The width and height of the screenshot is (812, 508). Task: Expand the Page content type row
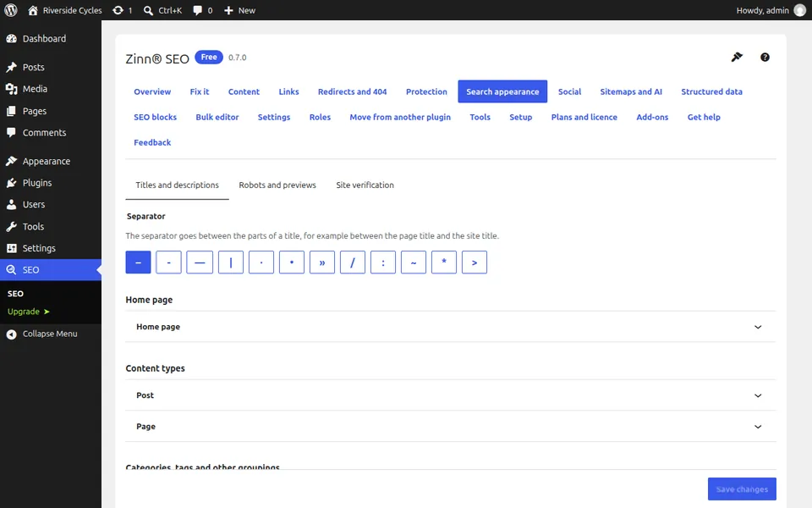point(451,427)
